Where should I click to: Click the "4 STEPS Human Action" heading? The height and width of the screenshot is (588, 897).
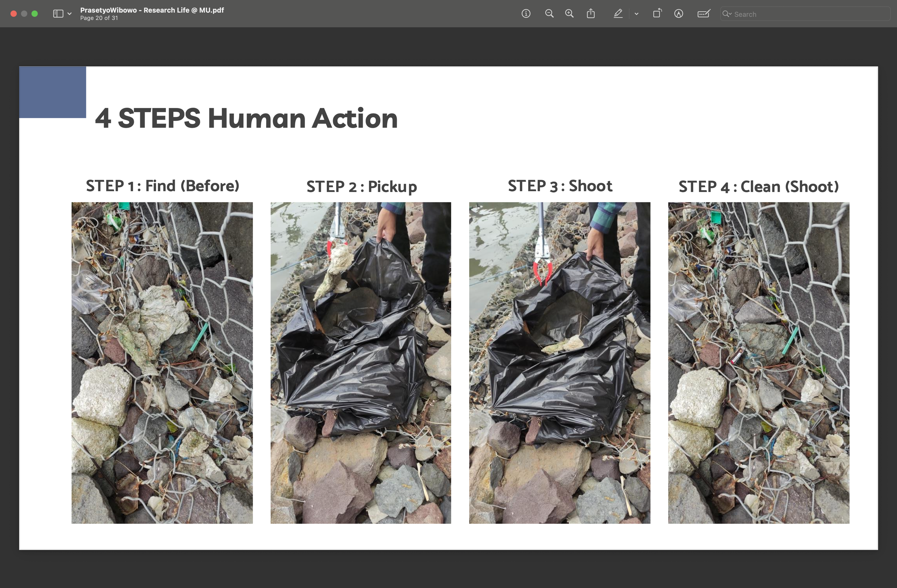click(x=246, y=118)
